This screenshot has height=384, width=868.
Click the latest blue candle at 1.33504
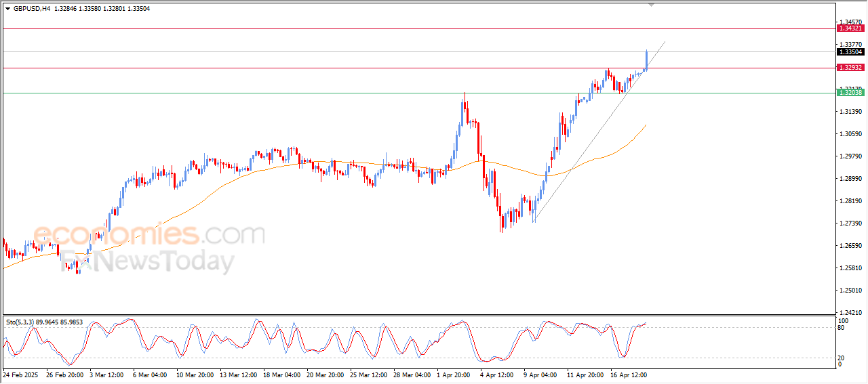pos(646,60)
